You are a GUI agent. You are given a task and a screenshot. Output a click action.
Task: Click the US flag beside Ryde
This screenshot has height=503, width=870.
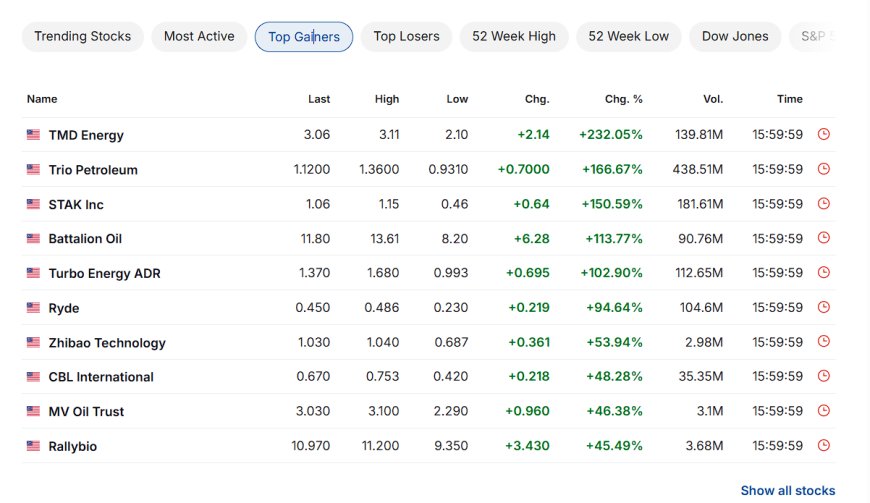point(33,307)
